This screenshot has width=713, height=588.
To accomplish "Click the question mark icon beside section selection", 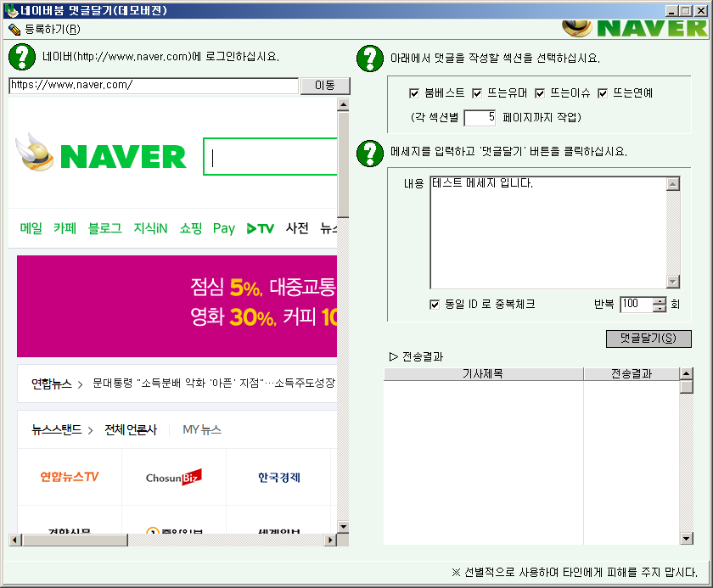I will coord(369,59).
